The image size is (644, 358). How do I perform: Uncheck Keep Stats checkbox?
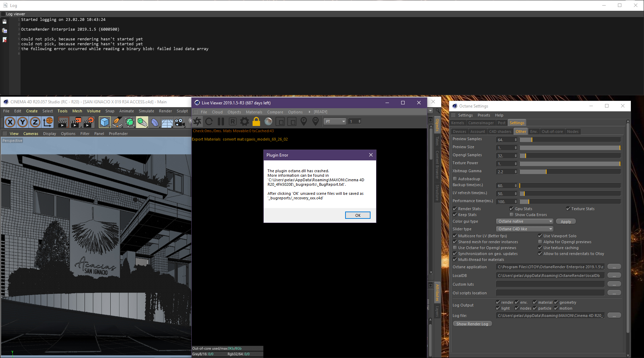click(x=455, y=215)
